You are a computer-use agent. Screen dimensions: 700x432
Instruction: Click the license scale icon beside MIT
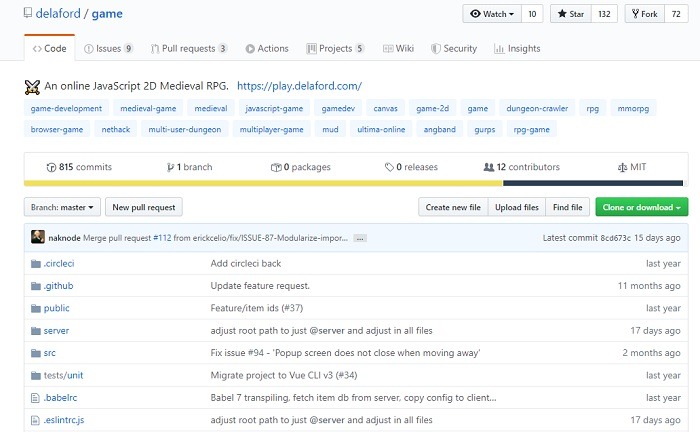(x=622, y=167)
